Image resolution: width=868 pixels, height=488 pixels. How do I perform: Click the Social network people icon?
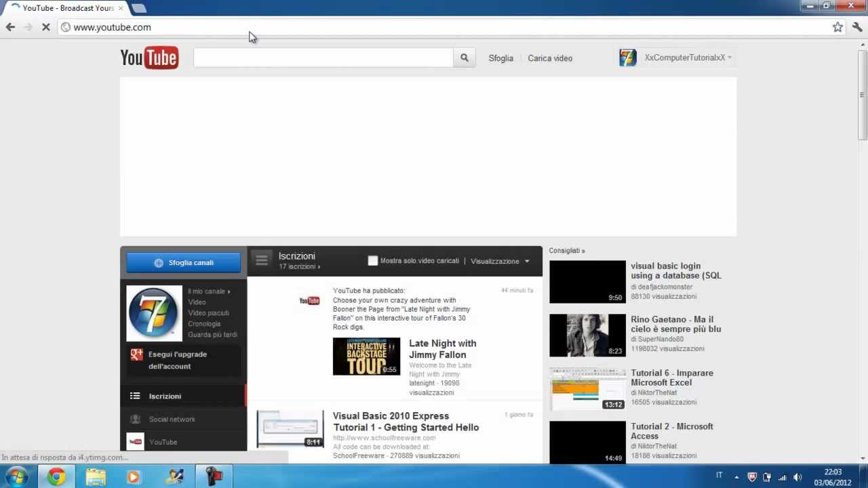point(135,419)
